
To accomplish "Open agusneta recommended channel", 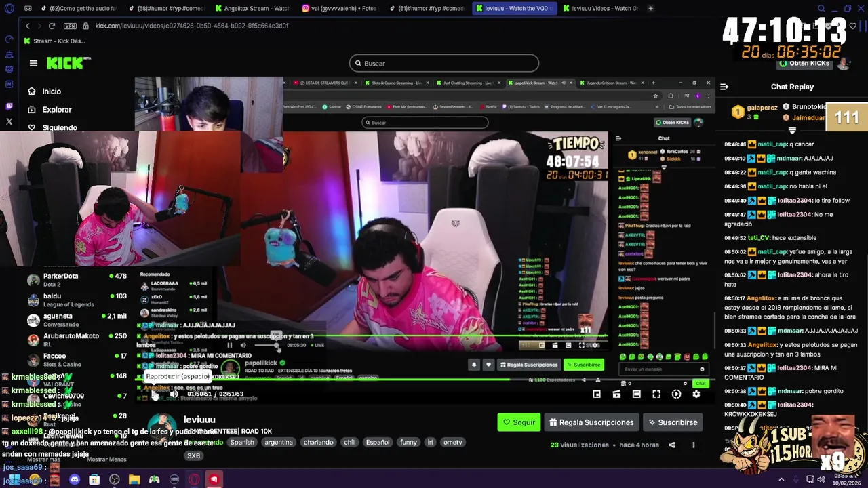I will tap(77, 319).
